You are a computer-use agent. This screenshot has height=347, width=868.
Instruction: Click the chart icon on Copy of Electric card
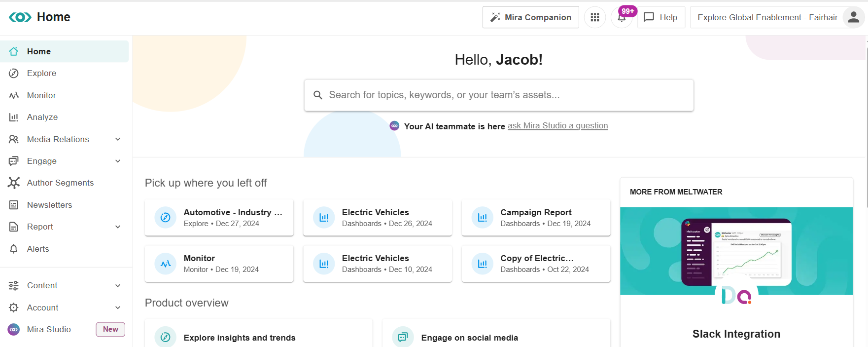pos(483,264)
